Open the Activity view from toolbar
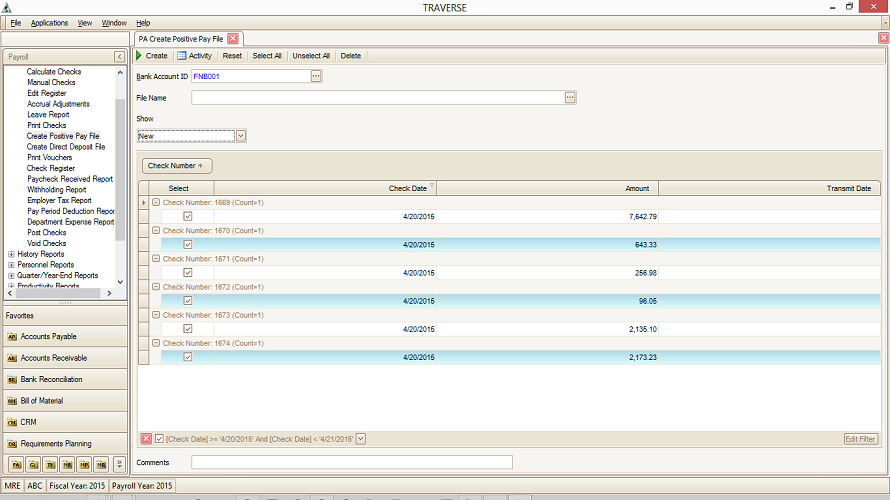890x500 pixels. [x=194, y=56]
